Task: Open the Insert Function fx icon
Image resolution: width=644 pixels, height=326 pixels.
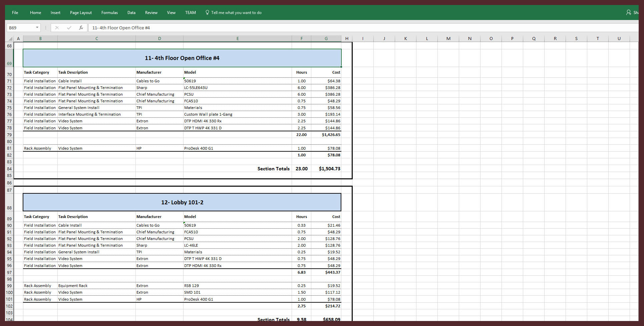Action: click(81, 28)
